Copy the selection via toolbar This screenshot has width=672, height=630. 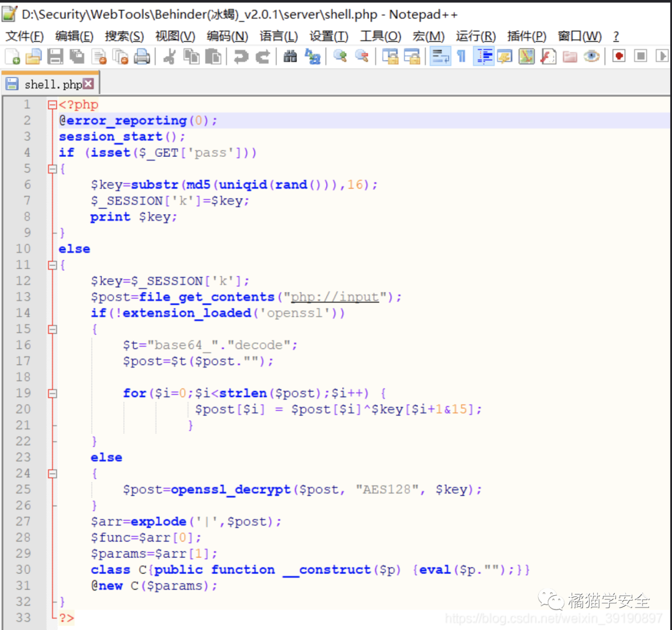(191, 57)
